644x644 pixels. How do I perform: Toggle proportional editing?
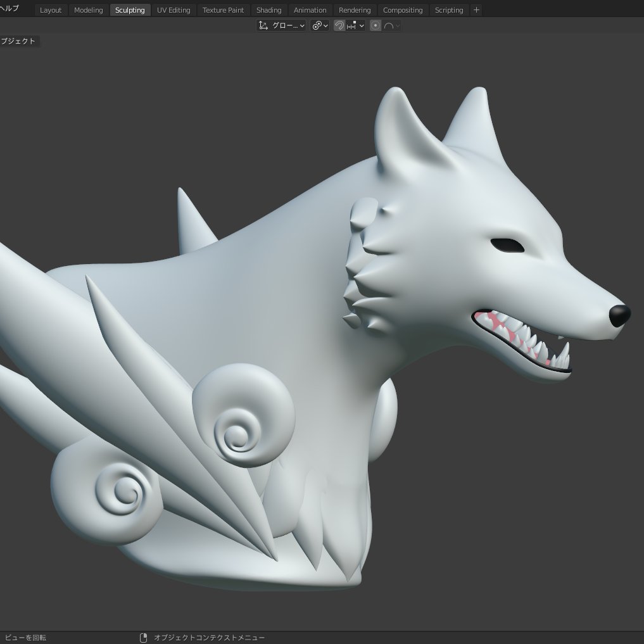(x=376, y=25)
